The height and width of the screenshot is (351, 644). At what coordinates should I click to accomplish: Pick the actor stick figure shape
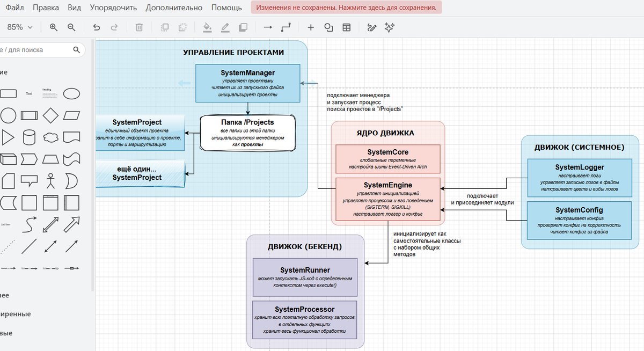(50, 181)
